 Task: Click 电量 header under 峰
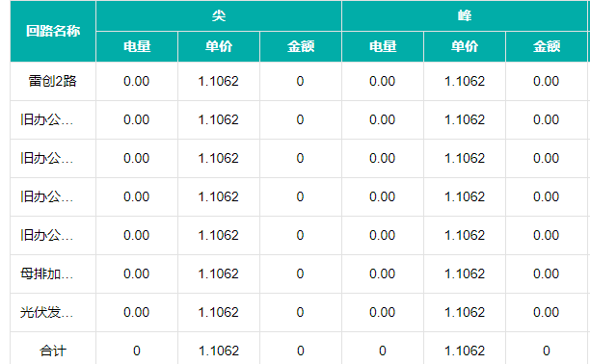(383, 46)
